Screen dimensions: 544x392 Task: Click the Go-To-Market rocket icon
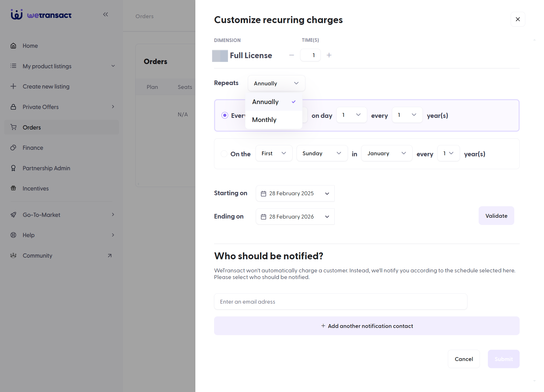pyautogui.click(x=13, y=215)
